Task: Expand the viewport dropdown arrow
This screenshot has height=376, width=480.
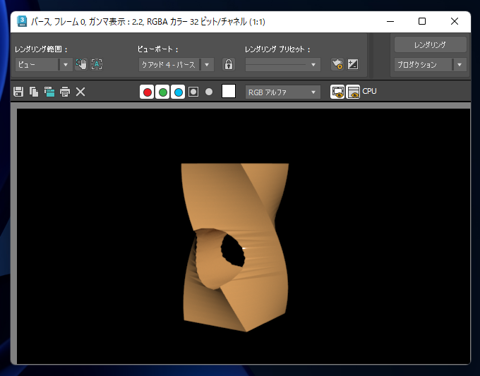Action: click(207, 64)
